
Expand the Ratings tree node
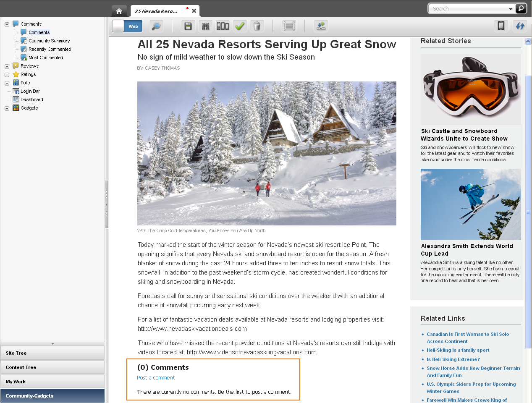(x=7, y=75)
